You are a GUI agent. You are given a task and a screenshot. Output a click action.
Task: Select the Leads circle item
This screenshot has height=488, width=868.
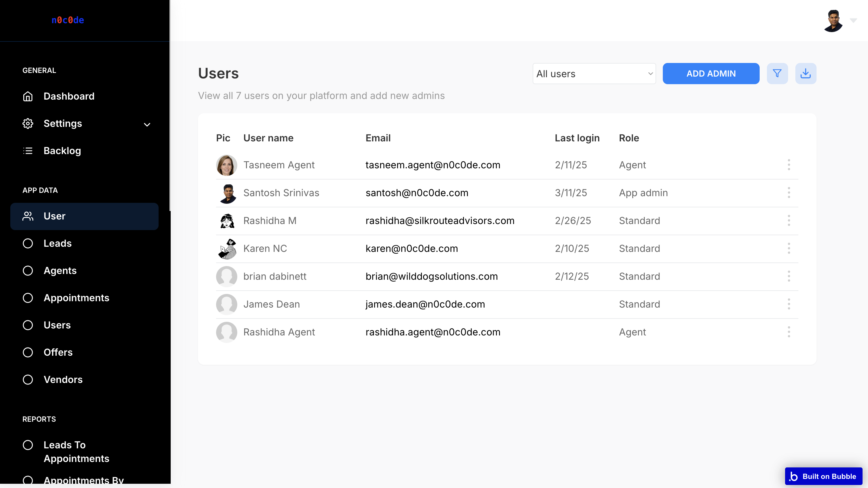click(28, 243)
